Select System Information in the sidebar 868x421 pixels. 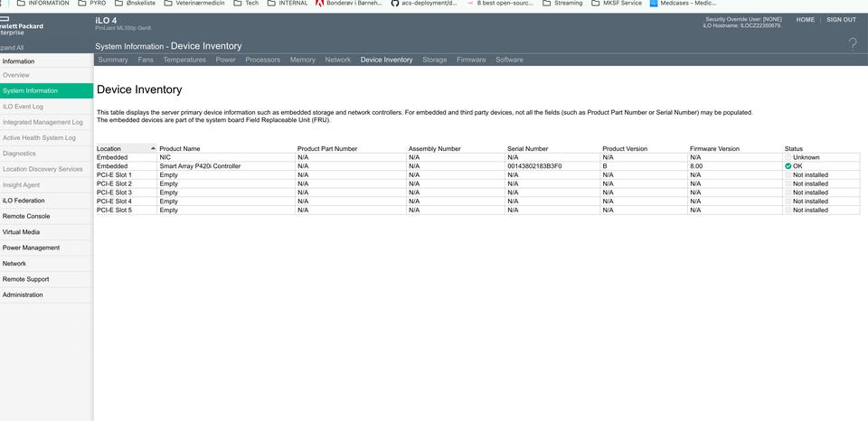click(46, 90)
